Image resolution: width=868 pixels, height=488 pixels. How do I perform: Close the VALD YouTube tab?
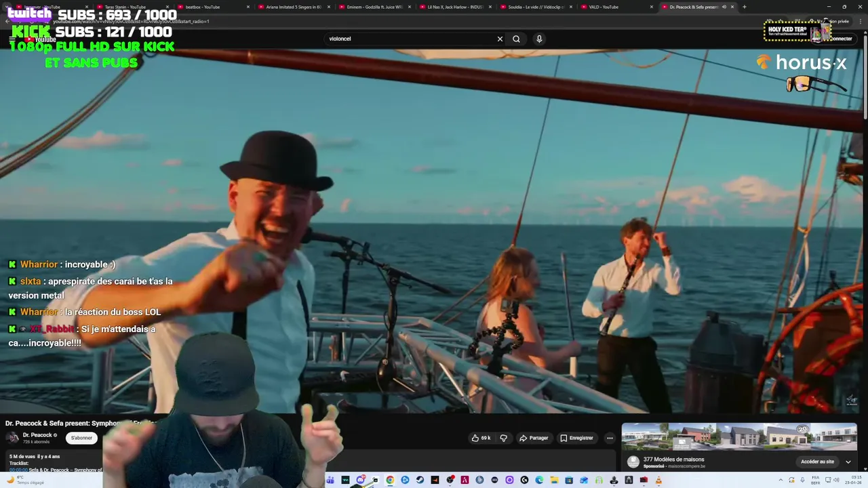[651, 7]
